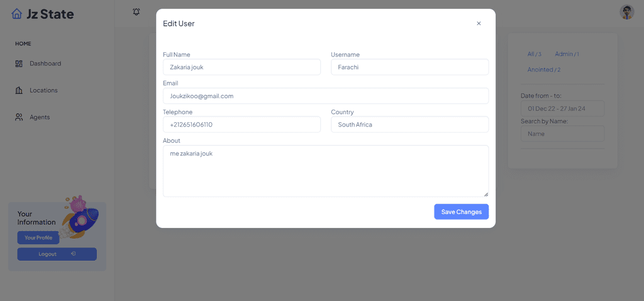Click the Search by Name field
The width and height of the screenshot is (644, 301).
(x=562, y=133)
